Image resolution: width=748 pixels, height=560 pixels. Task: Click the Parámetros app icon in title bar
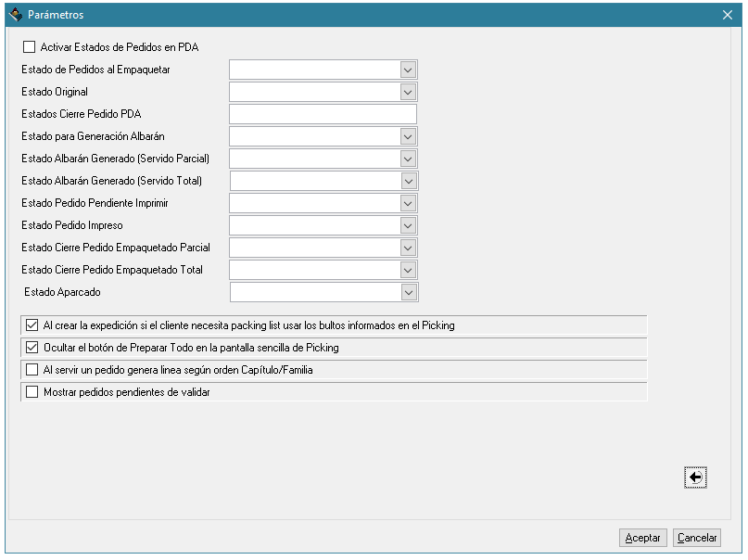(16, 15)
